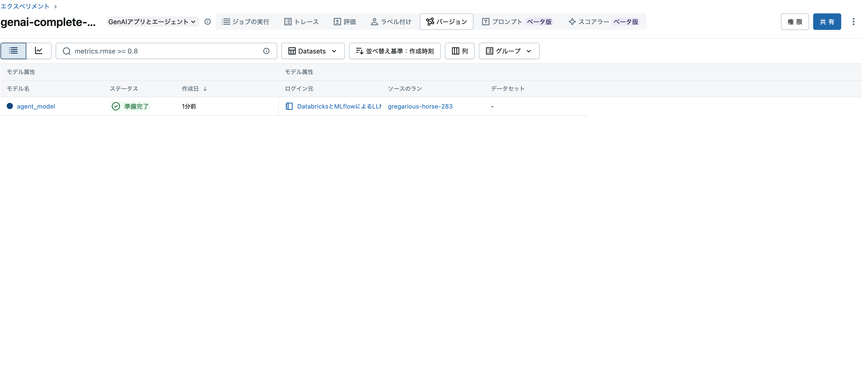Image resolution: width=868 pixels, height=374 pixels.
Task: Click the green check icon in 準備完了 badge
Action: click(115, 106)
